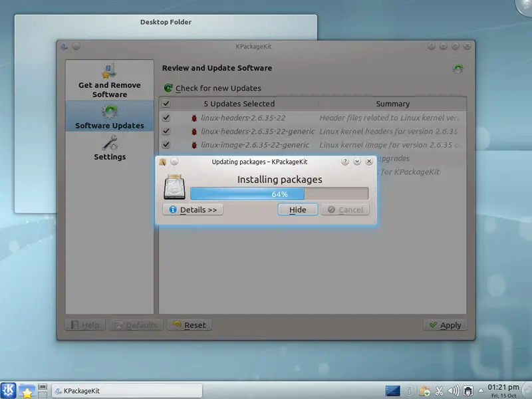This screenshot has height=399, width=532.
Task: Open the Settings section with wrench icon
Action: (109, 148)
